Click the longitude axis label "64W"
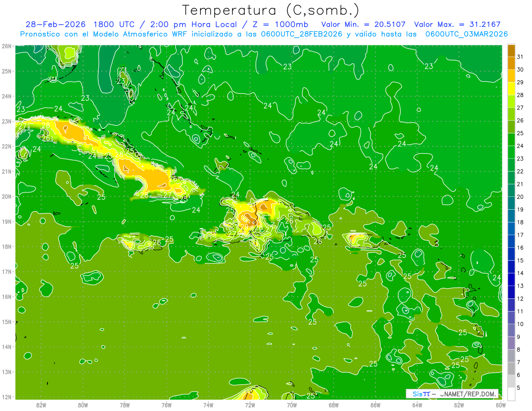This screenshot has height=411, width=532. click(417, 404)
